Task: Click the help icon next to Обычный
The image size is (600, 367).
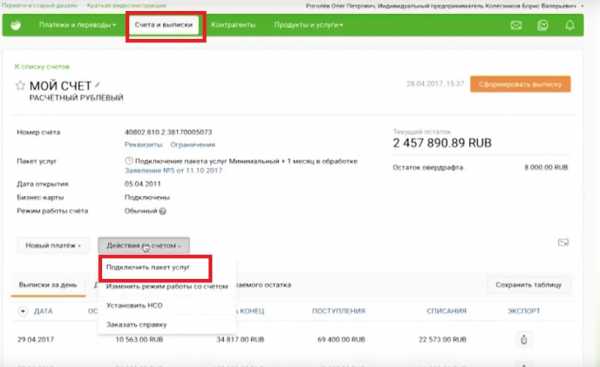Action: coord(163,211)
